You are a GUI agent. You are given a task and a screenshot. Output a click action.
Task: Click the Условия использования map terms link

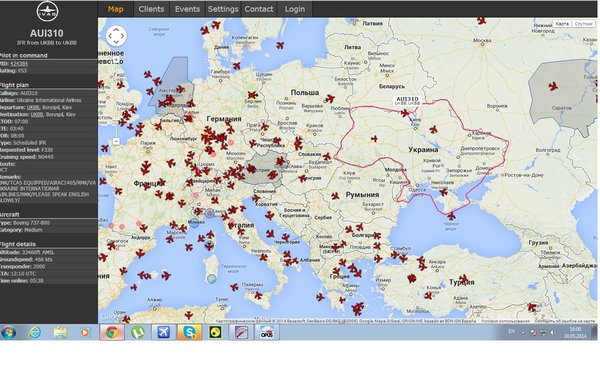coord(505,321)
